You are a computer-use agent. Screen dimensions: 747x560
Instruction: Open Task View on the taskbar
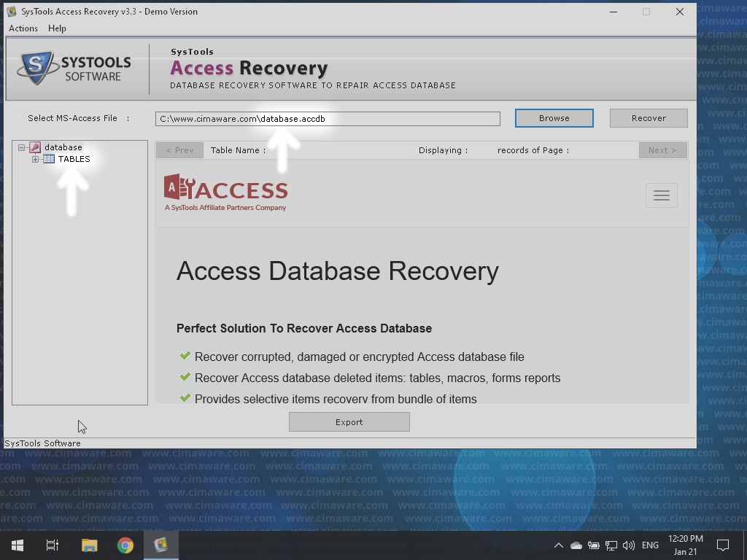[53, 545]
